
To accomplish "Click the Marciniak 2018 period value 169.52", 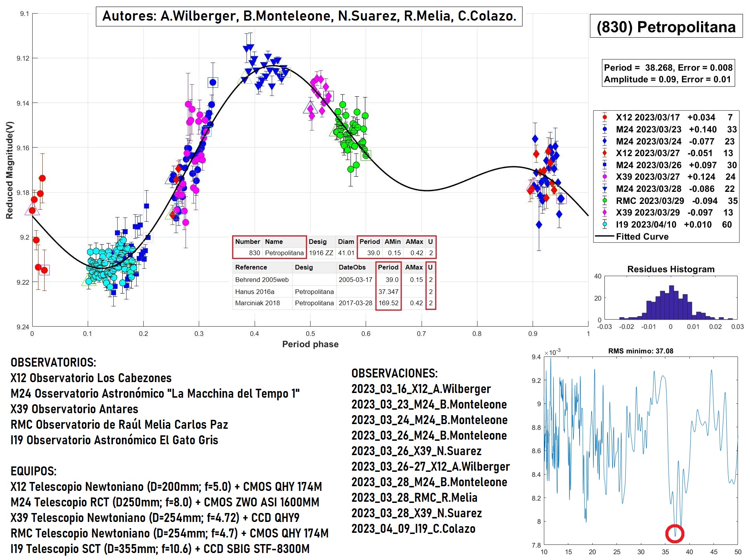I will 388,303.
